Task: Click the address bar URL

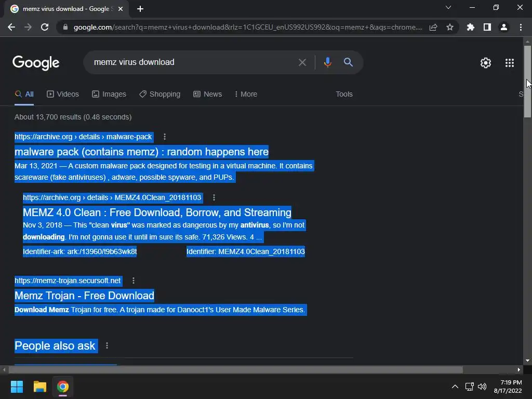Action: [x=248, y=27]
